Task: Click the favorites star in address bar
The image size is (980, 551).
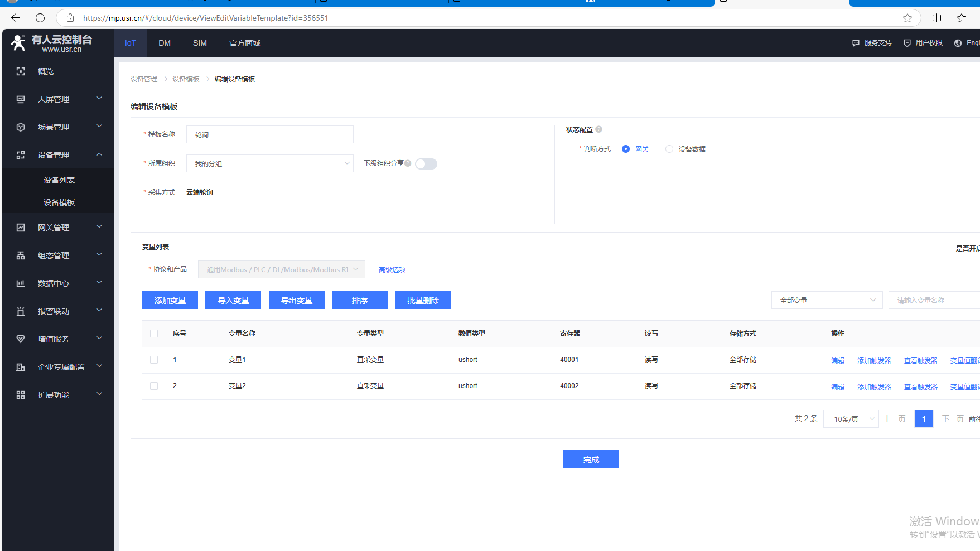Action: pos(907,18)
